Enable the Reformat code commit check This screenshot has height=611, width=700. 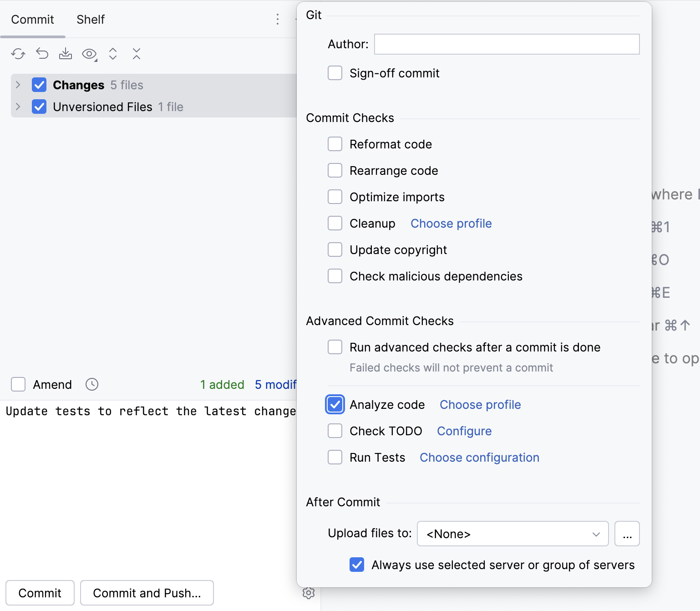[x=335, y=144]
